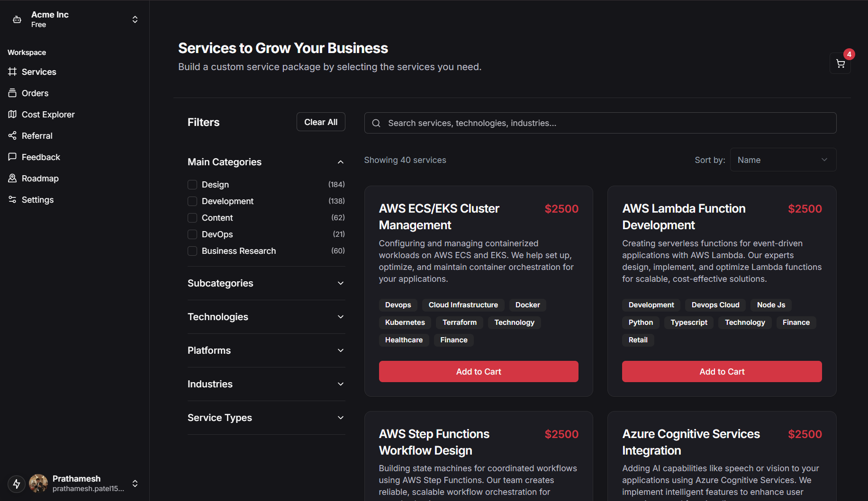
Task: Add AWS Lambda Function Development to cart
Action: tap(722, 372)
